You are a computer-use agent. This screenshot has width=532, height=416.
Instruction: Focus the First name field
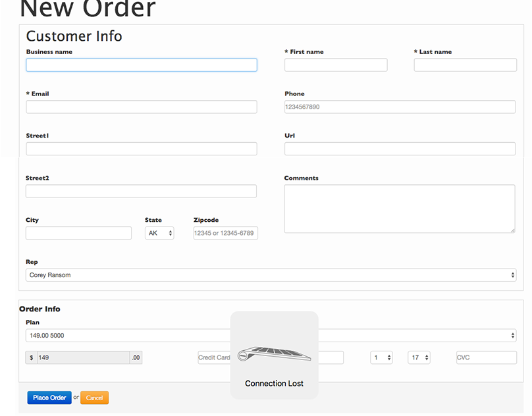[x=335, y=65]
